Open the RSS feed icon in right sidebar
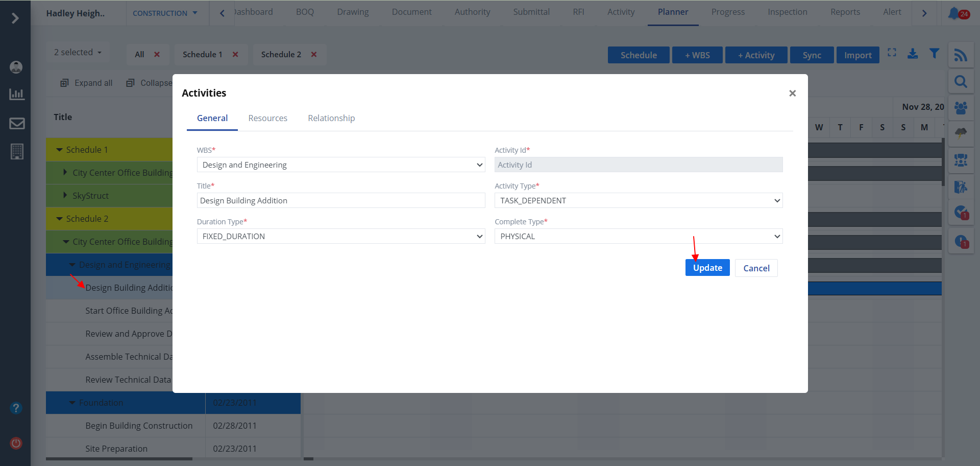 pyautogui.click(x=961, y=55)
